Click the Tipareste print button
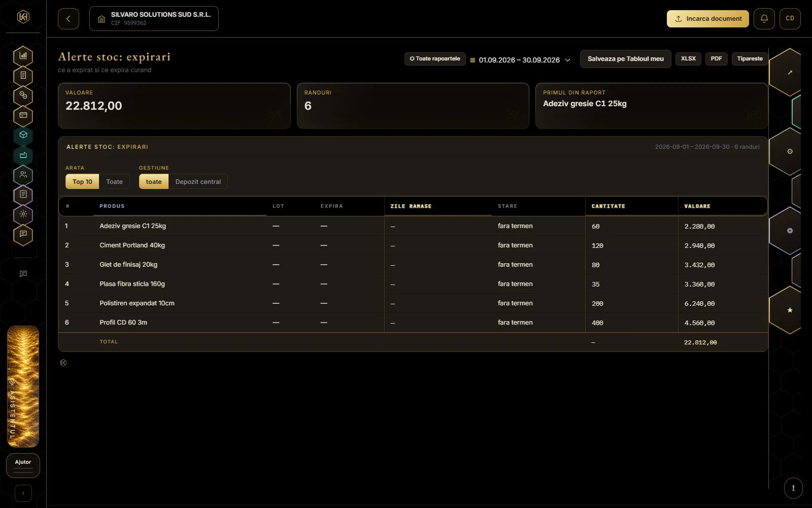The height and width of the screenshot is (508, 812). [x=750, y=59]
